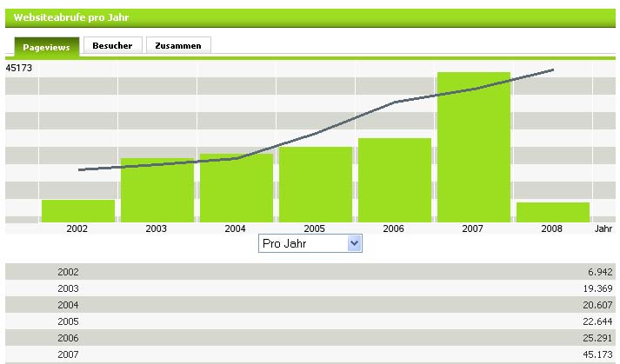
Task: Select the Zusammen tab
Action: (x=178, y=45)
